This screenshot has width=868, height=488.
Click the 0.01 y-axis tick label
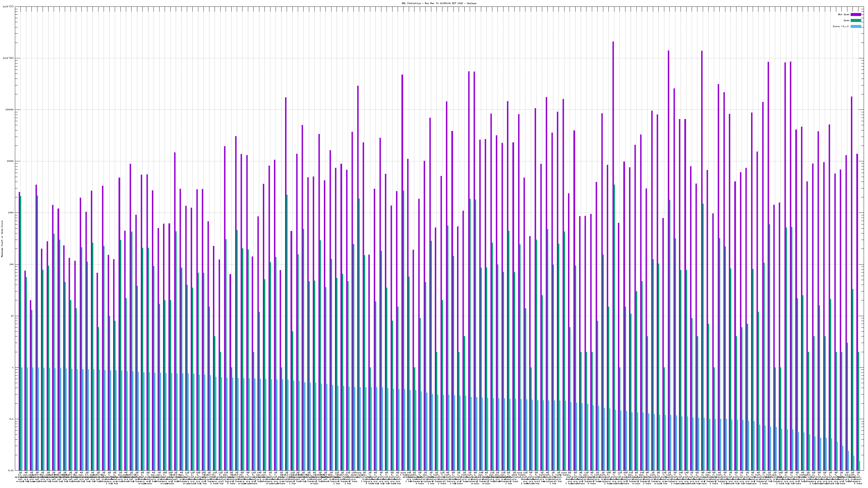11,470
